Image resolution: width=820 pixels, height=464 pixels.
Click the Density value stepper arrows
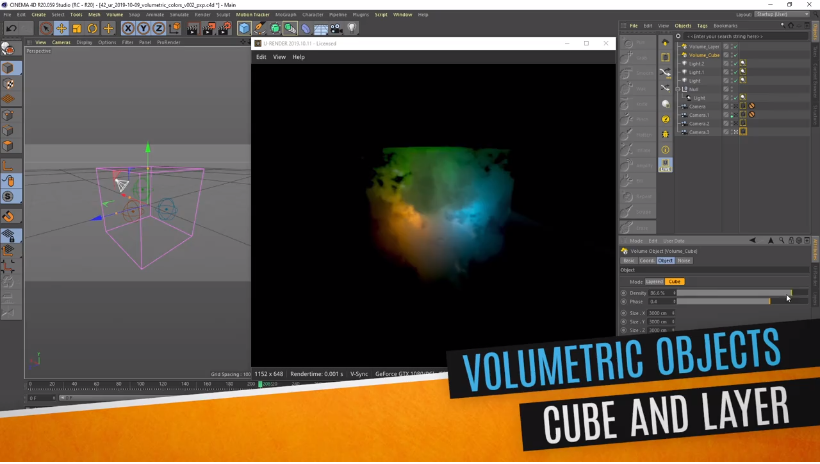click(x=673, y=293)
